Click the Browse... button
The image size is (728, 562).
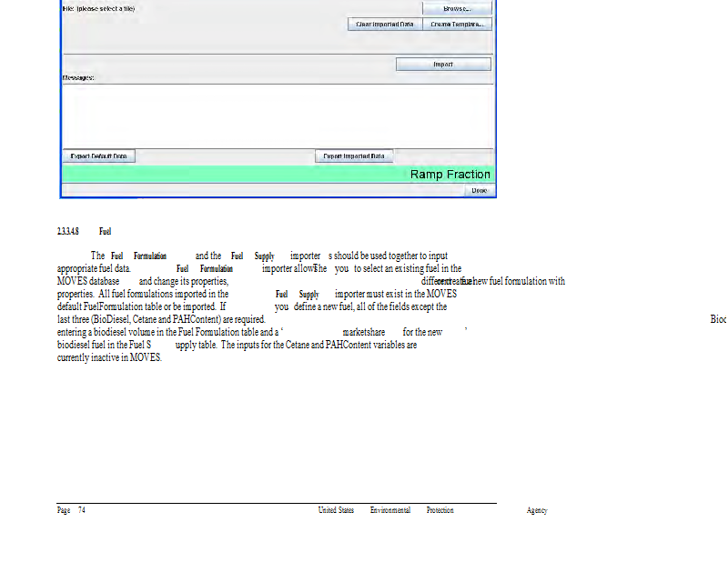tap(457, 8)
